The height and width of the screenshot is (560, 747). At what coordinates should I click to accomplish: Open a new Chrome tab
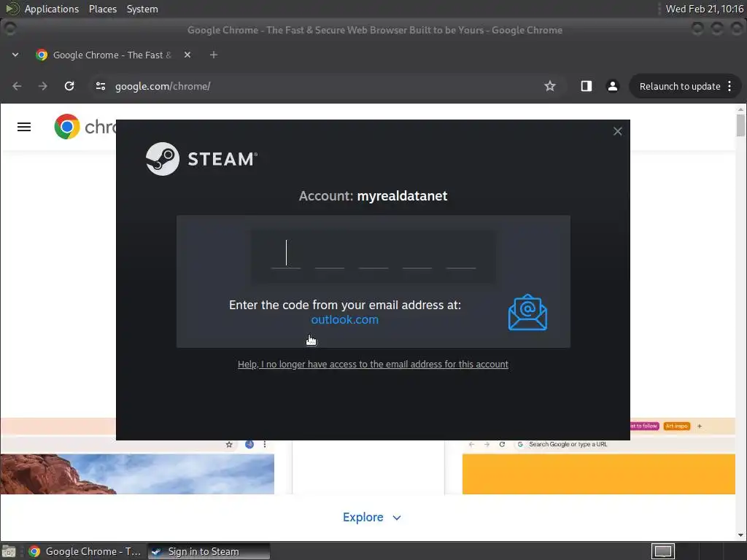pyautogui.click(x=214, y=55)
